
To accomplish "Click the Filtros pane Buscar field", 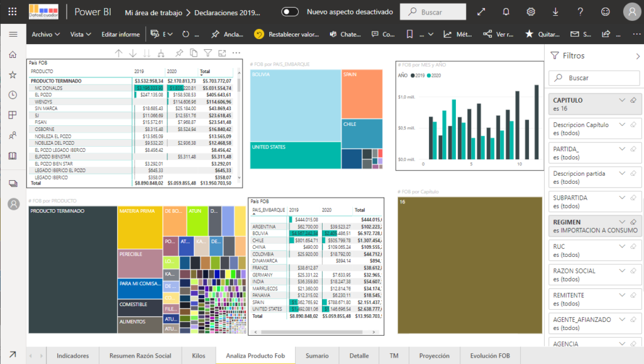I will click(x=594, y=77).
